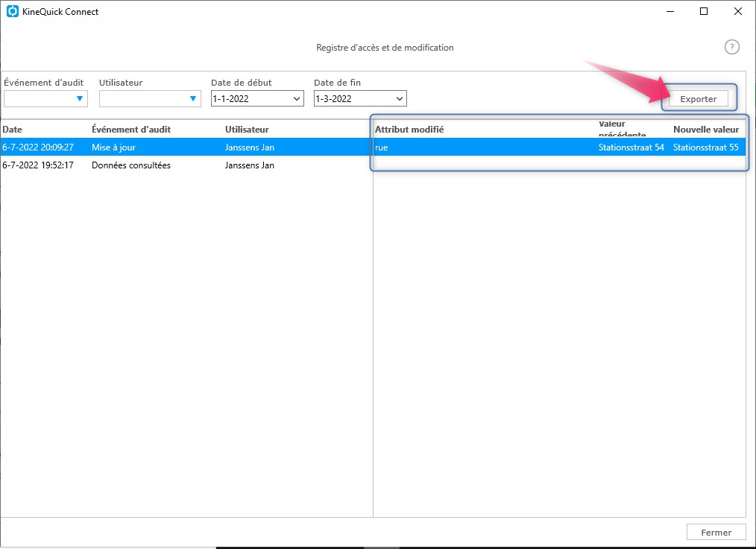Click the Valeur précédente column header
Screen dimensions: 756x549
[x=622, y=129]
